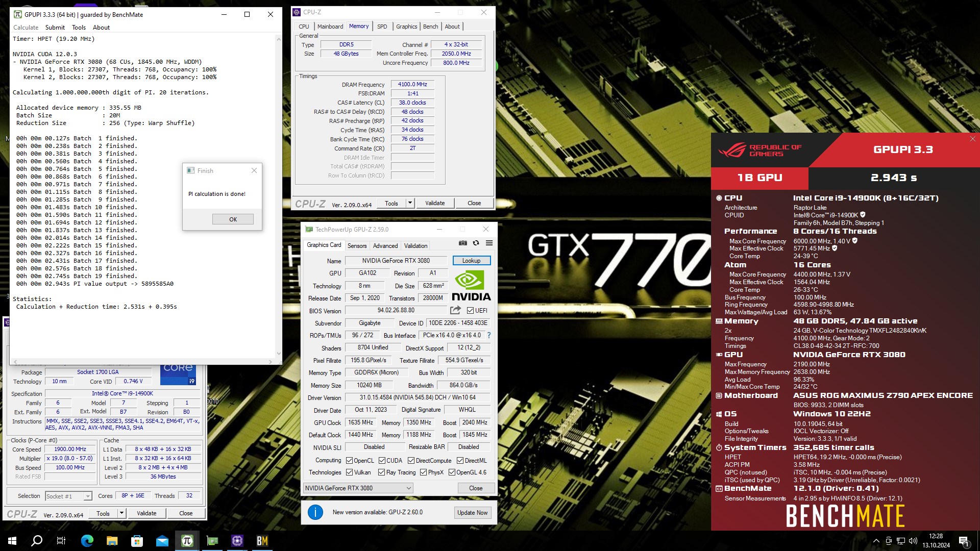
Task: Open BenchMate from the taskbar
Action: click(262, 541)
